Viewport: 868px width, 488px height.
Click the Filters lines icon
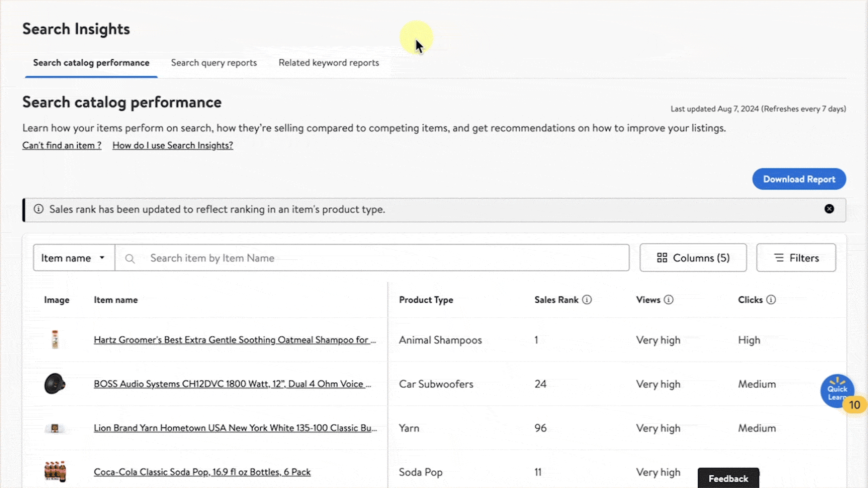coord(779,258)
